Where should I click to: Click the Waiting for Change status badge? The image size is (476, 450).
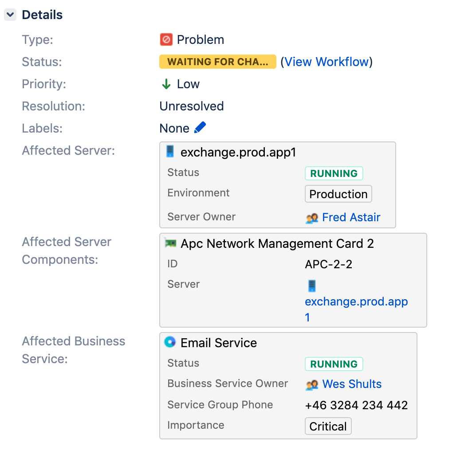(217, 62)
